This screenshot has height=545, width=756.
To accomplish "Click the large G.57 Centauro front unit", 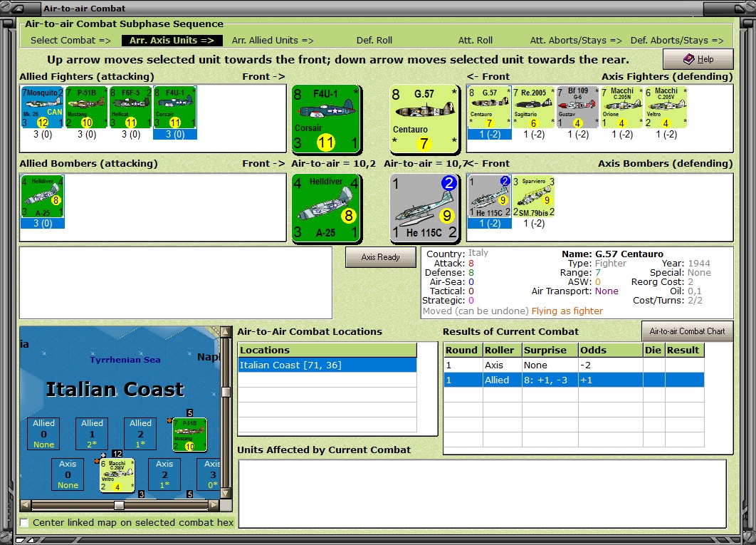I will point(424,119).
